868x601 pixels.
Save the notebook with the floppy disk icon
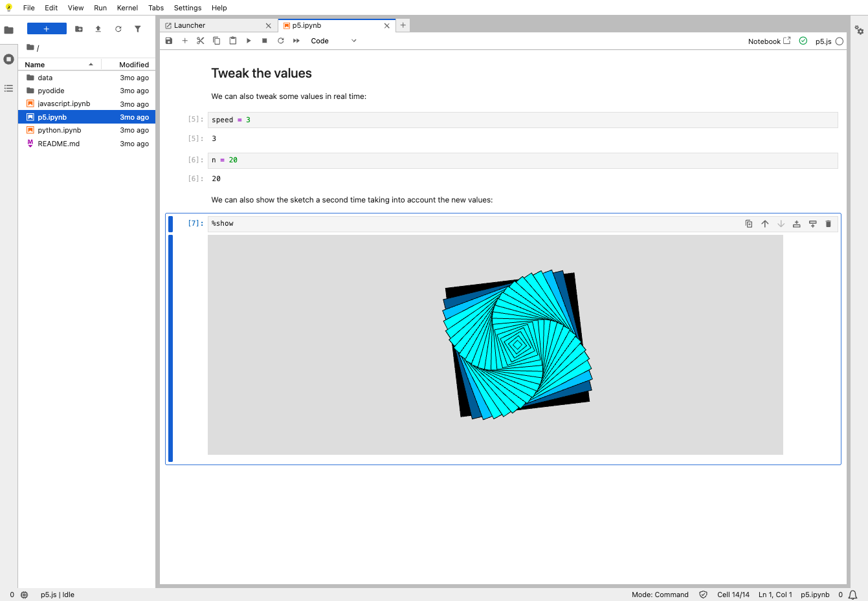(169, 41)
